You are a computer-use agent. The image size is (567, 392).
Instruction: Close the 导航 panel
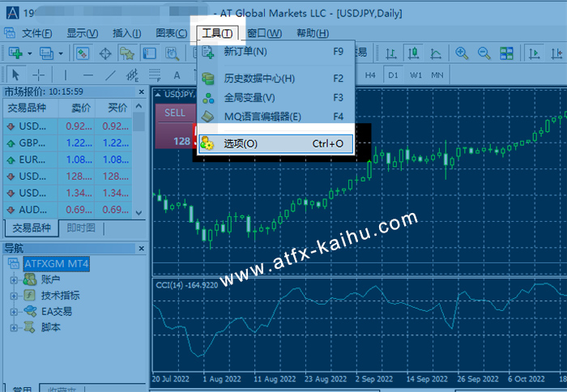142,249
